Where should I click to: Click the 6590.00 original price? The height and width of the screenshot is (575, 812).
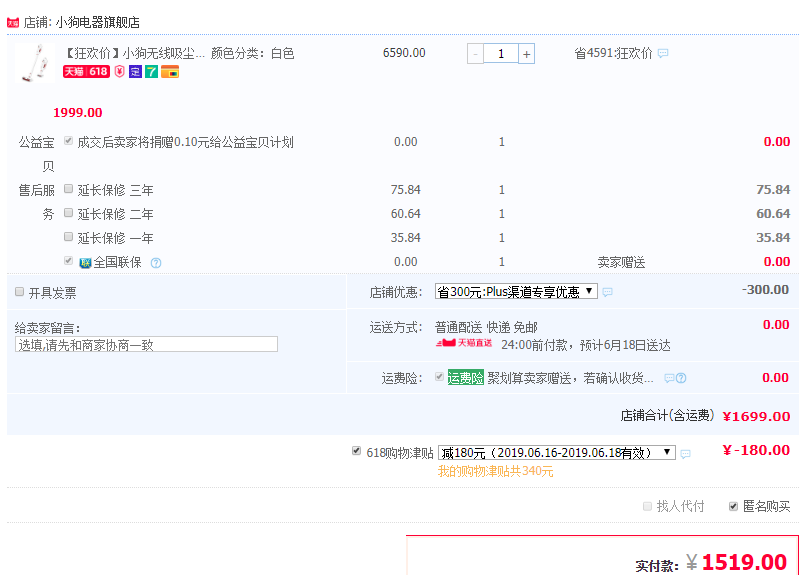pyautogui.click(x=404, y=53)
